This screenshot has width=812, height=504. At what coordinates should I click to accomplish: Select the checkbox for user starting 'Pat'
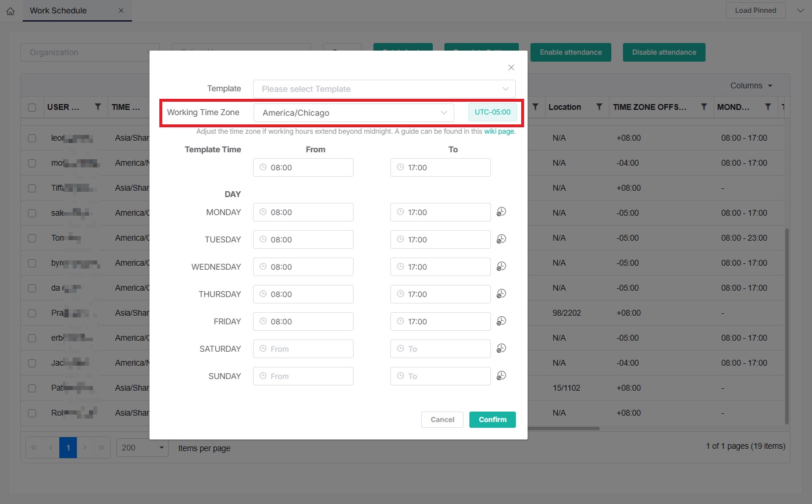coord(32,388)
